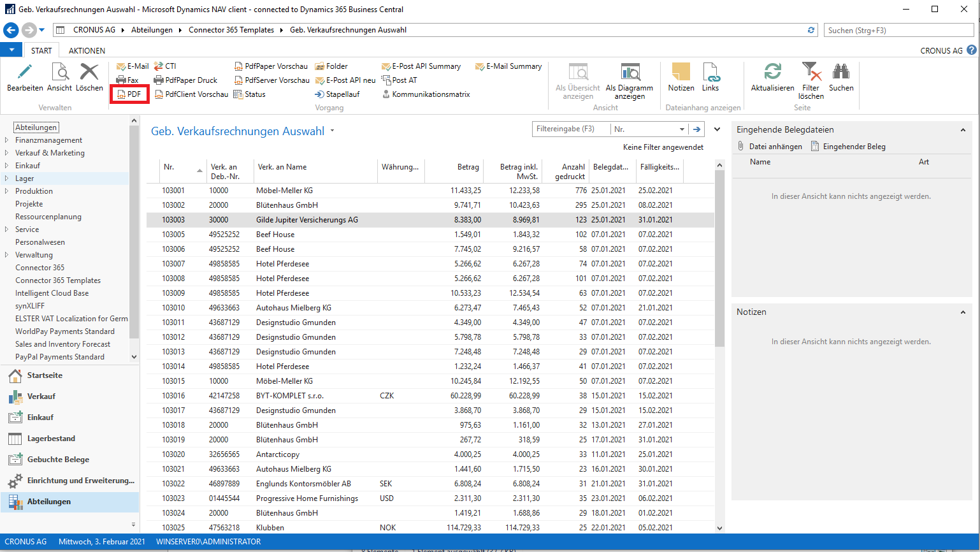Open E-Post API Summary
This screenshot has width=980, height=552.
(x=421, y=66)
